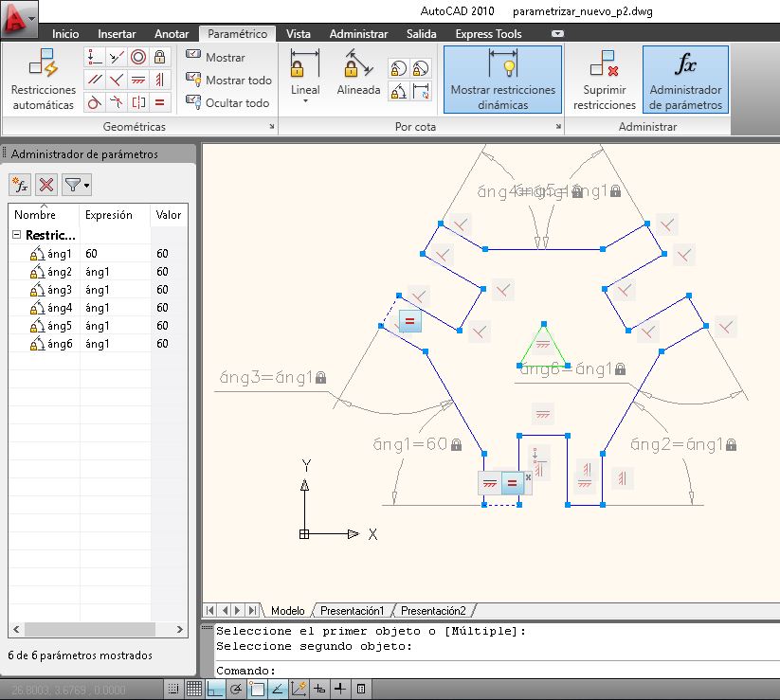This screenshot has height=700, width=780.
Task: Switch to the Vista ribbon tab
Action: [298, 34]
